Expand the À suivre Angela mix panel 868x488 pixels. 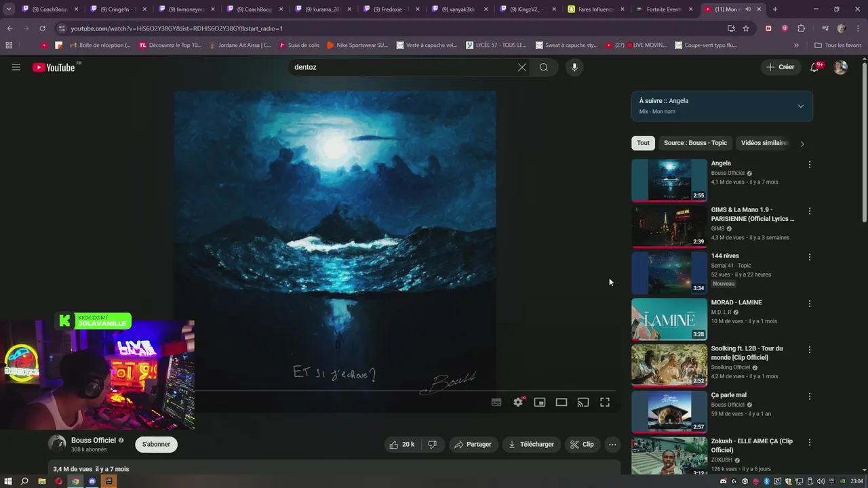click(x=801, y=106)
